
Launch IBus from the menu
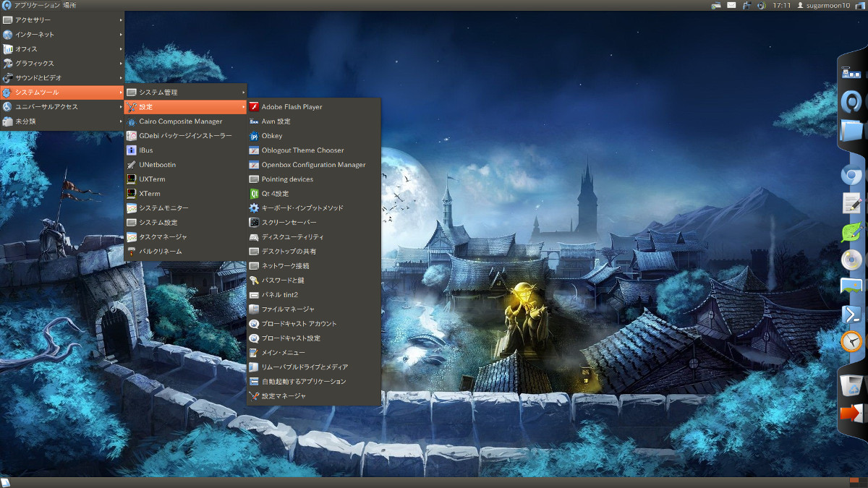(x=186, y=150)
